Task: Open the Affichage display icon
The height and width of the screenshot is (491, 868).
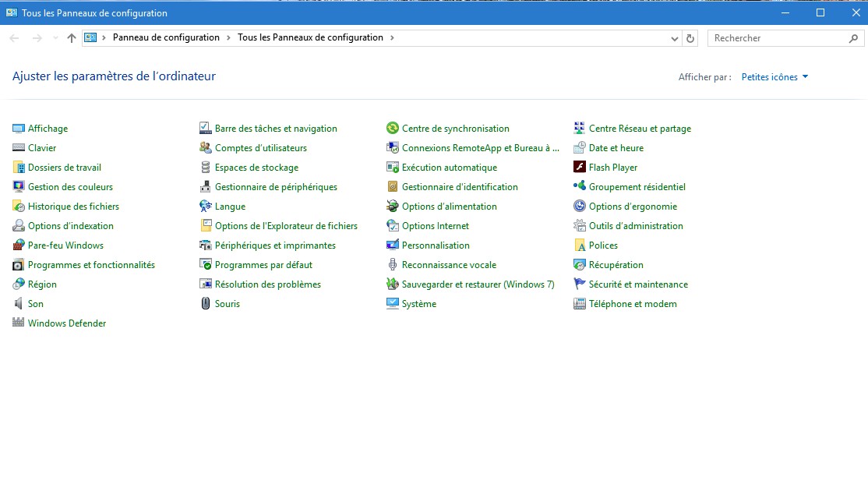Action: (18, 129)
